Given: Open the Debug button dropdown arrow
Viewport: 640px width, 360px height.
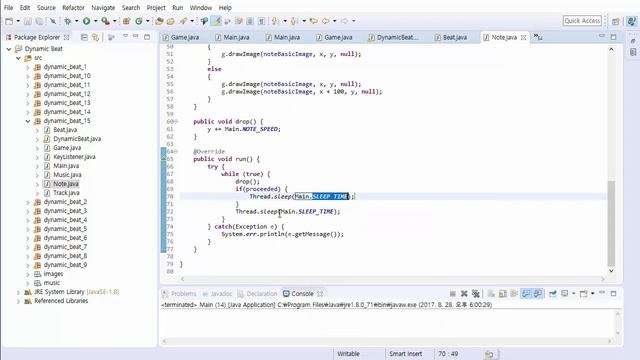Looking at the screenshot, I should [x=76, y=21].
